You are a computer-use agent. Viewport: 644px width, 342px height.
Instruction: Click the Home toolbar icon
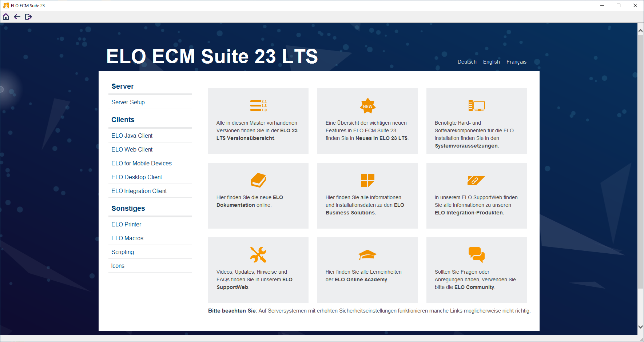(6, 17)
